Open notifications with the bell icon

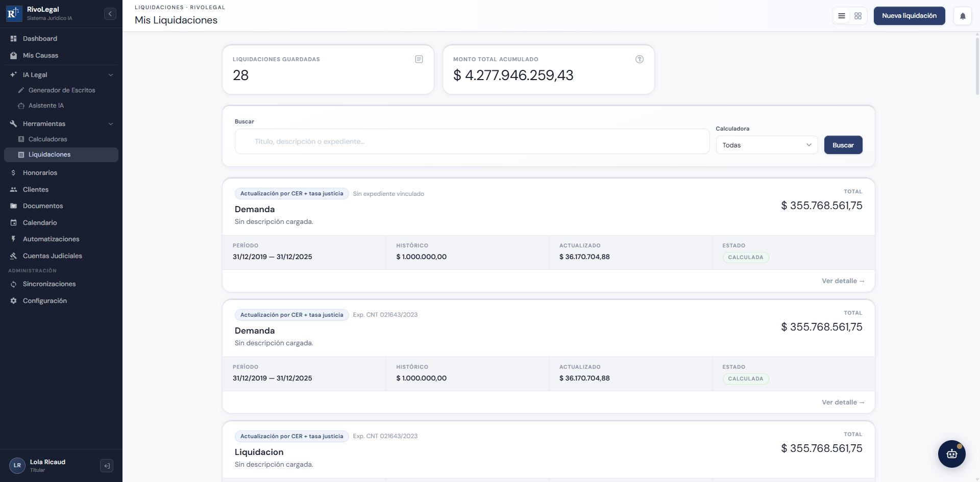(x=963, y=16)
